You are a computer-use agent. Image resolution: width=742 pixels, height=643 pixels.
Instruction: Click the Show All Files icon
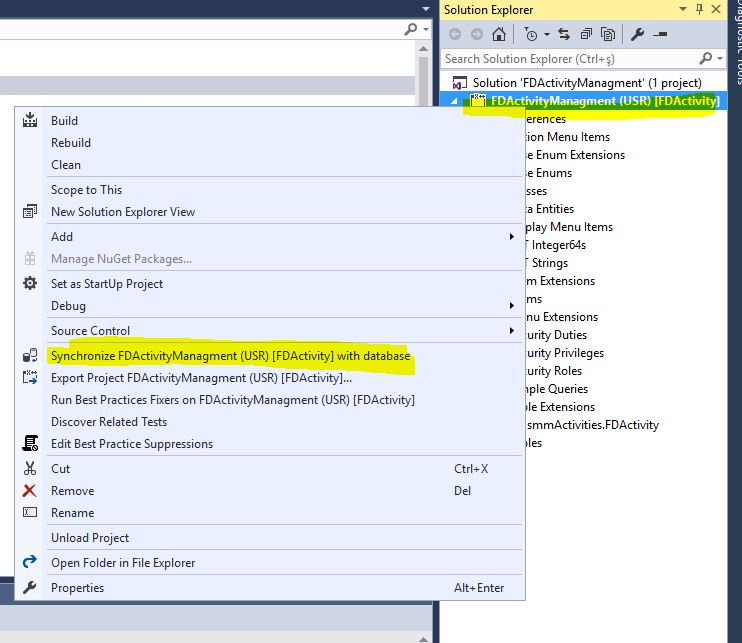(608, 34)
